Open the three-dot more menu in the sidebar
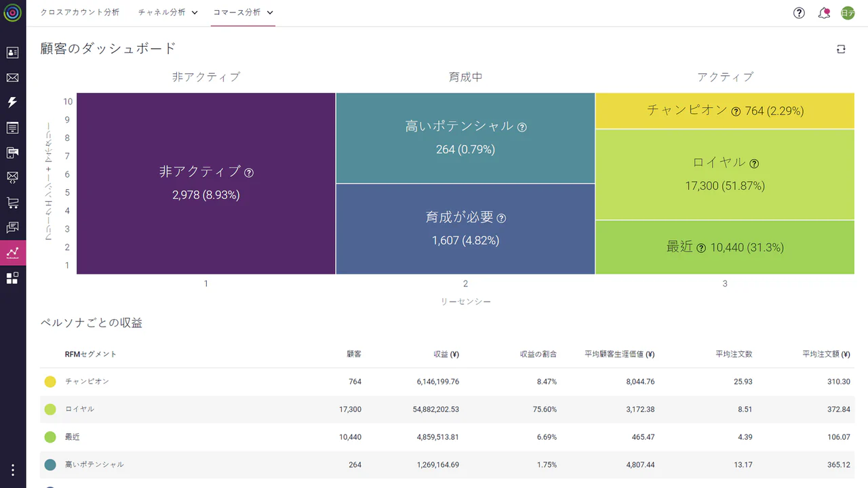This screenshot has height=488, width=868. click(x=12, y=470)
